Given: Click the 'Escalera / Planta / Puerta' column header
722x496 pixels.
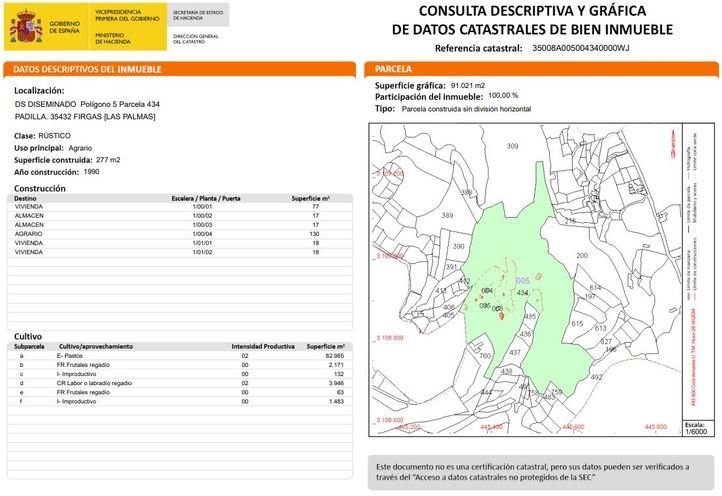Looking at the screenshot, I should pyautogui.click(x=206, y=198).
